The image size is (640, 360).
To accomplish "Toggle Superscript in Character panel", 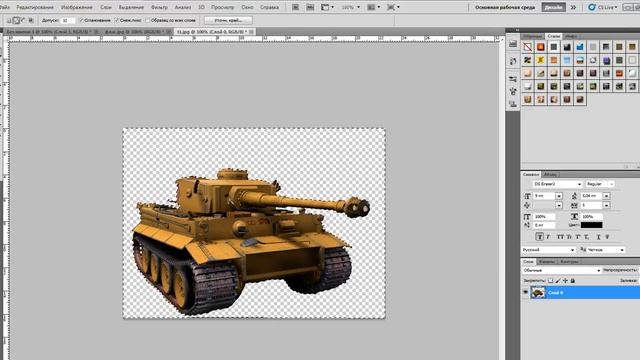I will click(x=578, y=237).
